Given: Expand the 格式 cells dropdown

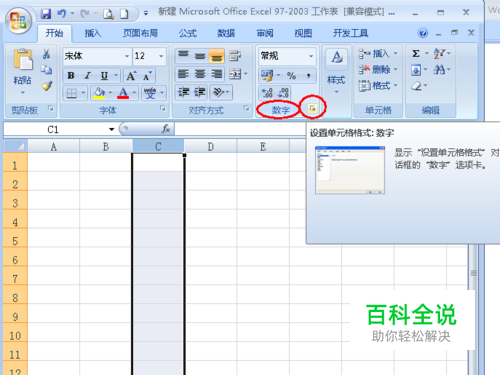Looking at the screenshot, I should click(396, 85).
